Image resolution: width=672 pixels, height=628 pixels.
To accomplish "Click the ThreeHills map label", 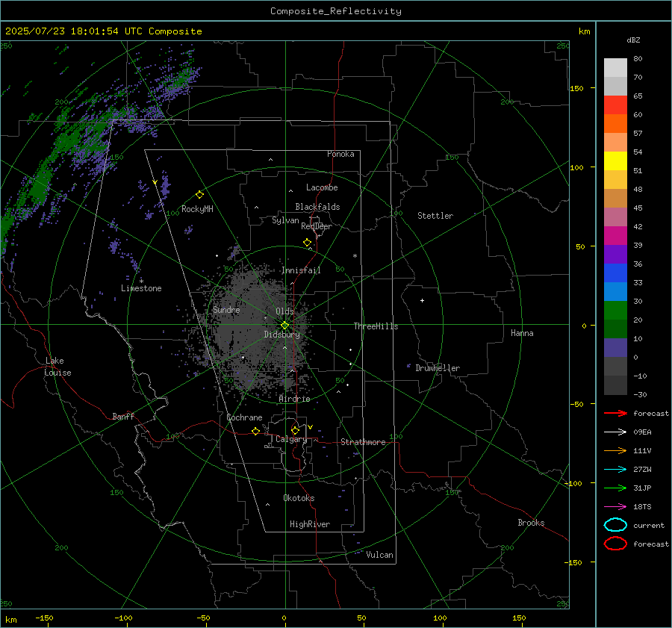I will coord(376,326).
